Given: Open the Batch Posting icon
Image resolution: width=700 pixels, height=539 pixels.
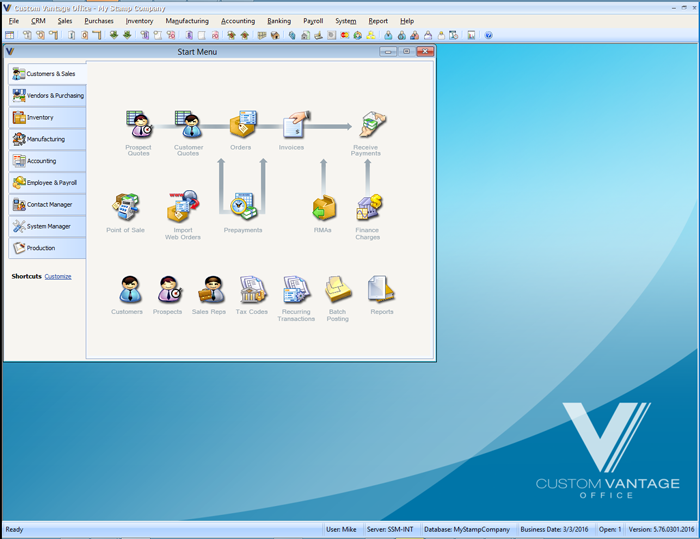Looking at the screenshot, I should (x=338, y=289).
